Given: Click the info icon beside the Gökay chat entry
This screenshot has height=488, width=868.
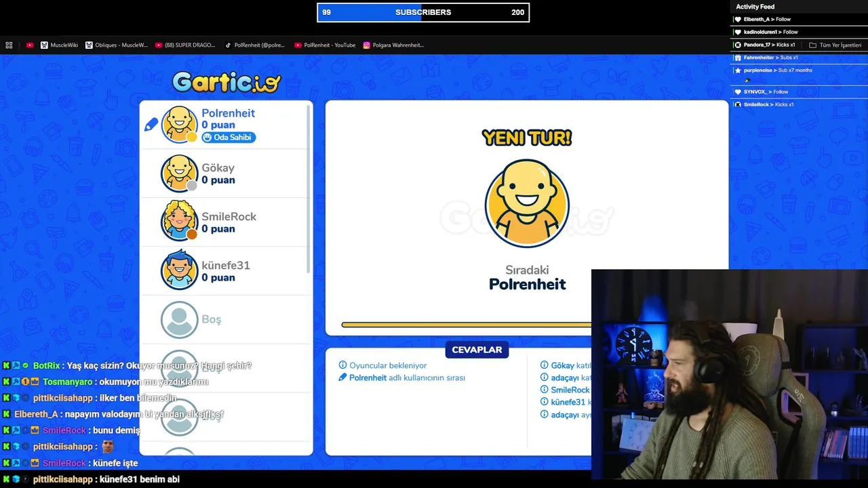Looking at the screenshot, I should (545, 365).
